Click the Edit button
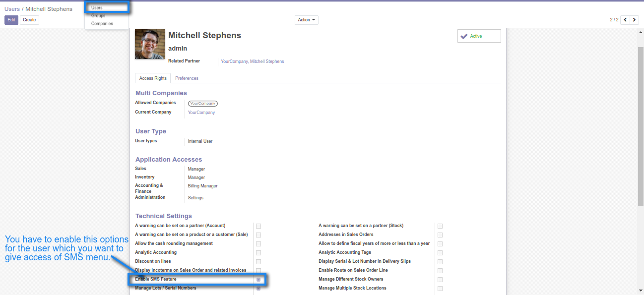Viewport: 644px width, 295px height. [11, 20]
